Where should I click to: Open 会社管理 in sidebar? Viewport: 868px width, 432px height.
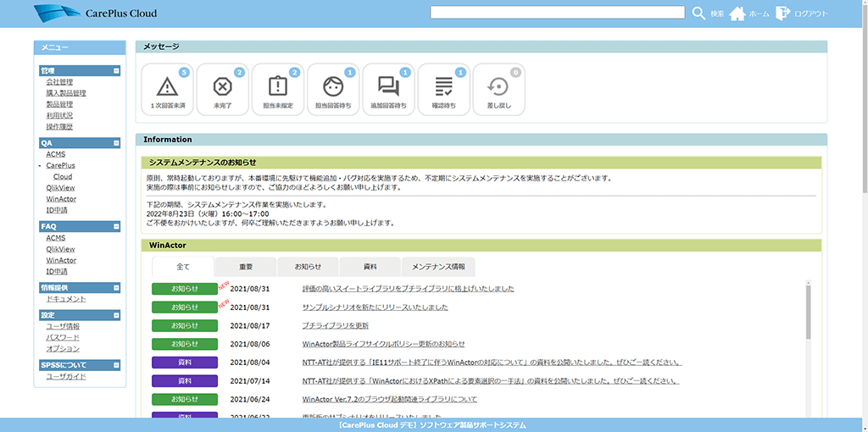click(60, 82)
